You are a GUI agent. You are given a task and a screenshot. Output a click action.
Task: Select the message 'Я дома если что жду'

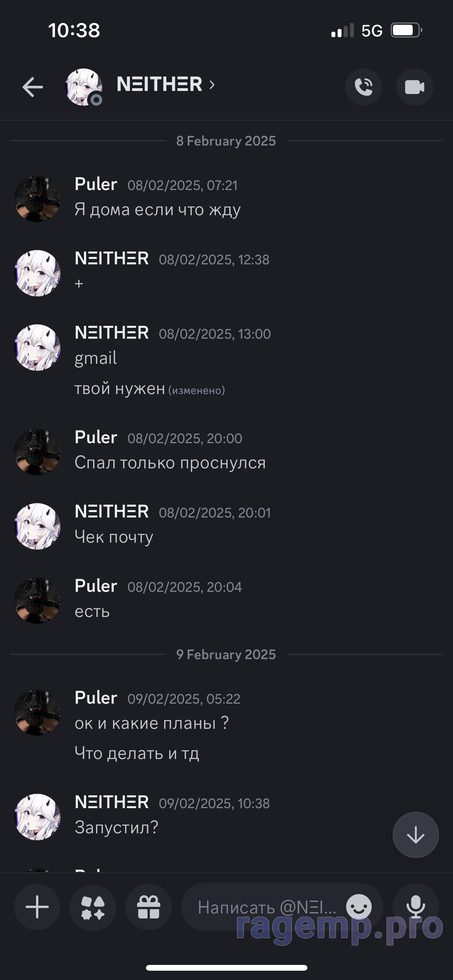pos(158,209)
